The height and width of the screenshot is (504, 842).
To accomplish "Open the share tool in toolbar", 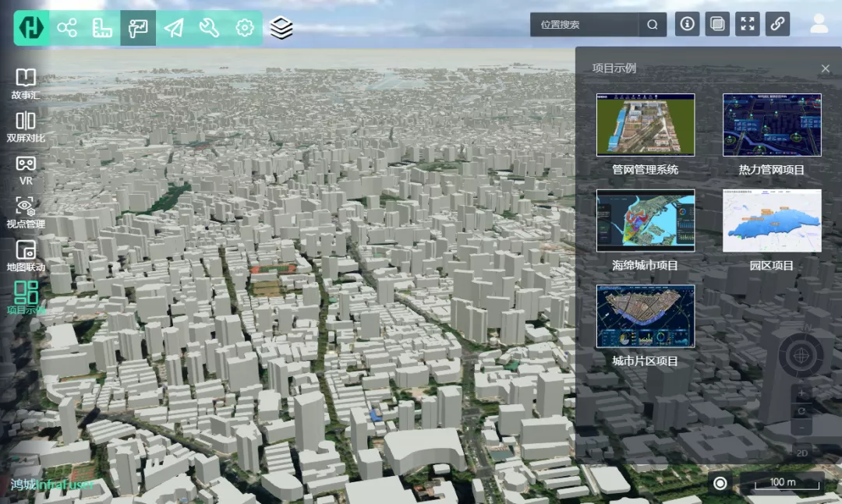I will click(66, 27).
